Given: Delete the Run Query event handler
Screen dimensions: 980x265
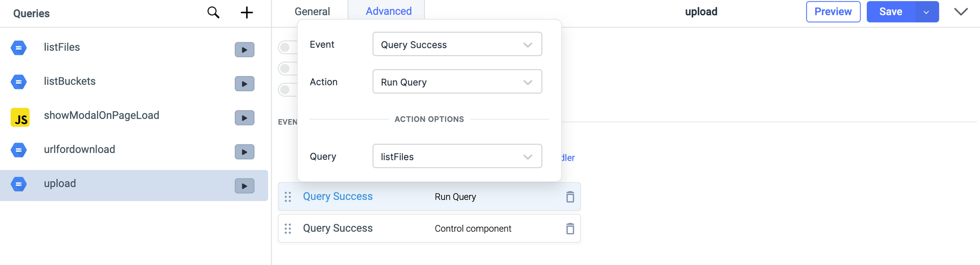Looking at the screenshot, I should (x=570, y=197).
